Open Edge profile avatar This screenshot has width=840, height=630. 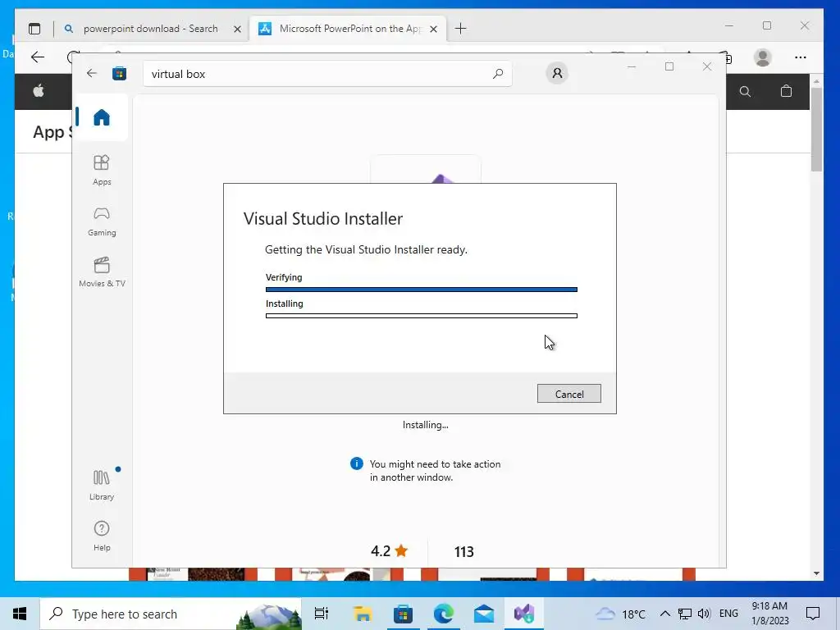pyautogui.click(x=762, y=57)
